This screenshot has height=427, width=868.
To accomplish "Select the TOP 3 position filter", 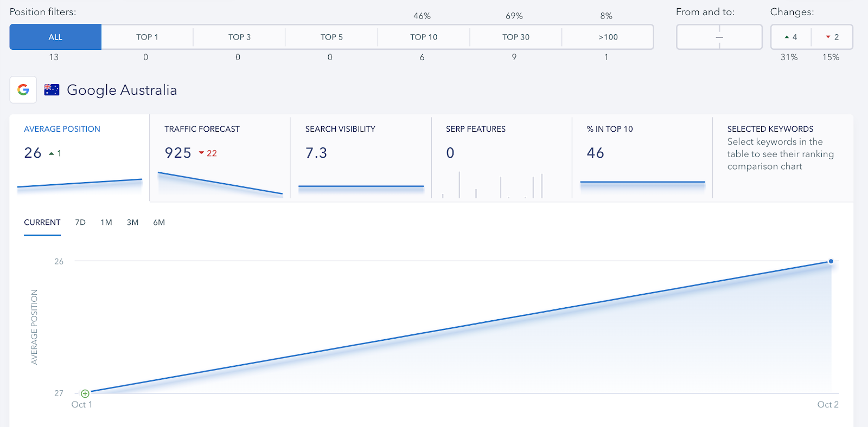I will (239, 37).
